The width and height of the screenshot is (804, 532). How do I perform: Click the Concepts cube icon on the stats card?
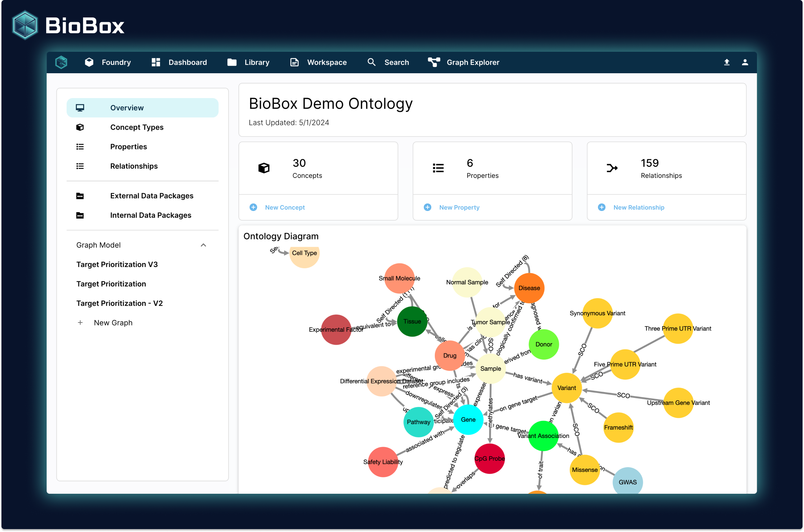point(264,168)
